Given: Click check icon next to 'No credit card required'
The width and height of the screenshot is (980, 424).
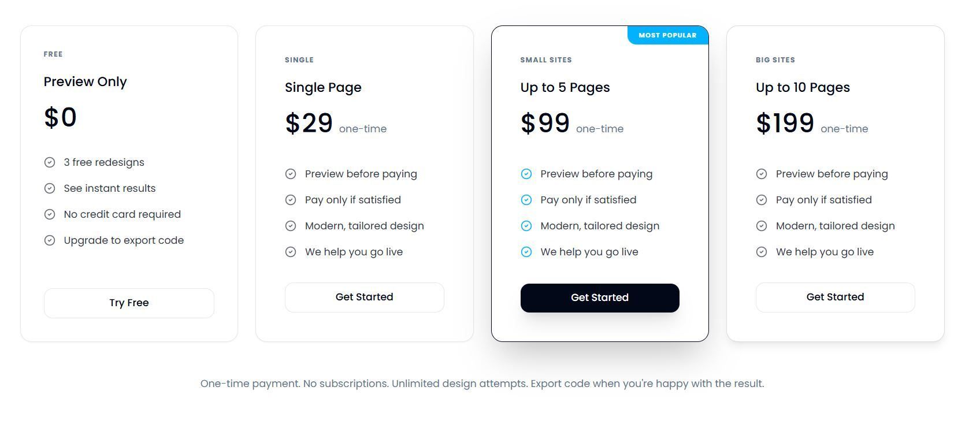Looking at the screenshot, I should [50, 214].
